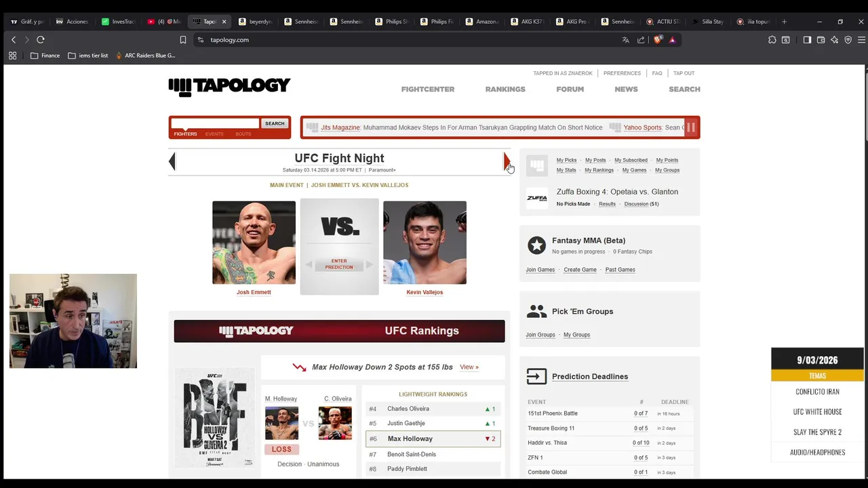Open Jits Magazine news source link
868x488 pixels.
pos(340,127)
